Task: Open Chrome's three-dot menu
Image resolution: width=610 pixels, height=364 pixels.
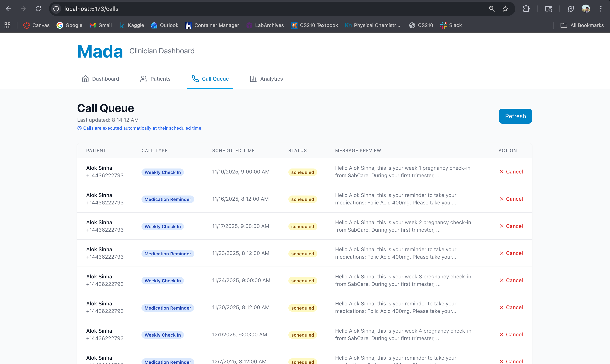Action: coord(601,9)
